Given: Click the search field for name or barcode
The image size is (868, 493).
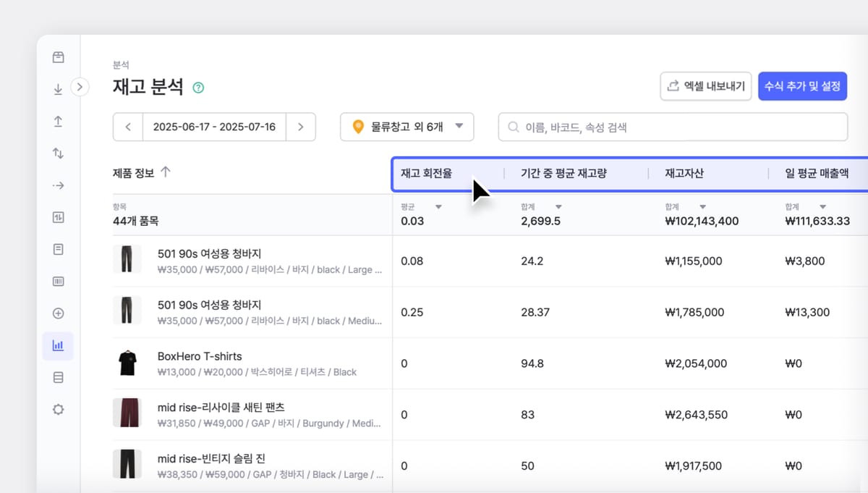Looking at the screenshot, I should point(673,126).
